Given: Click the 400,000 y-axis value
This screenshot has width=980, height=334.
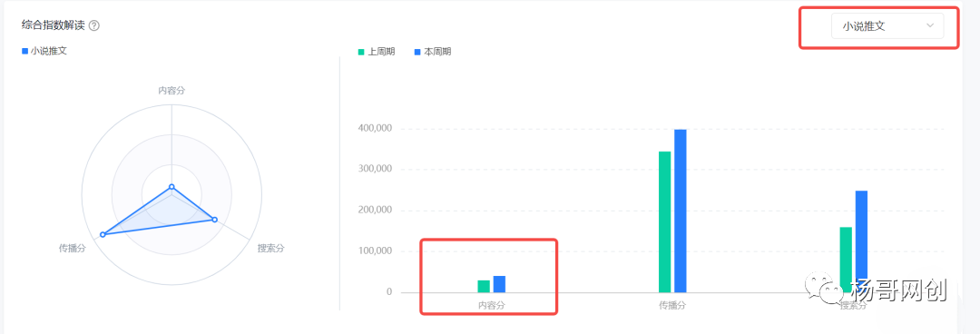Looking at the screenshot, I should coord(376,128).
